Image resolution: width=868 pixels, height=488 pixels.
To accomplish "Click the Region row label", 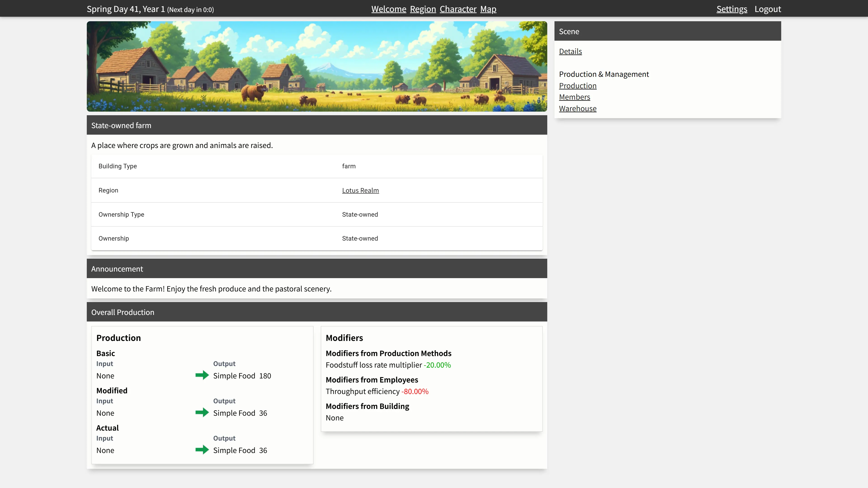I will click(x=108, y=190).
